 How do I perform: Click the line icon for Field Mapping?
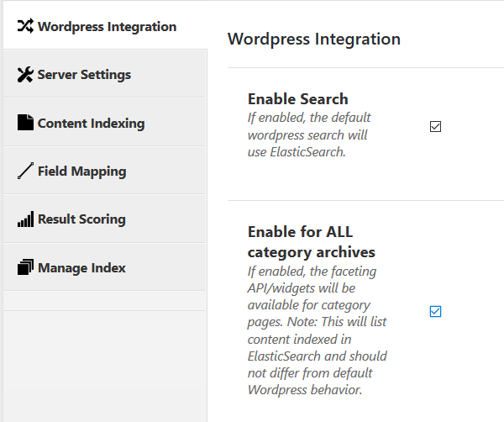pos(25,171)
